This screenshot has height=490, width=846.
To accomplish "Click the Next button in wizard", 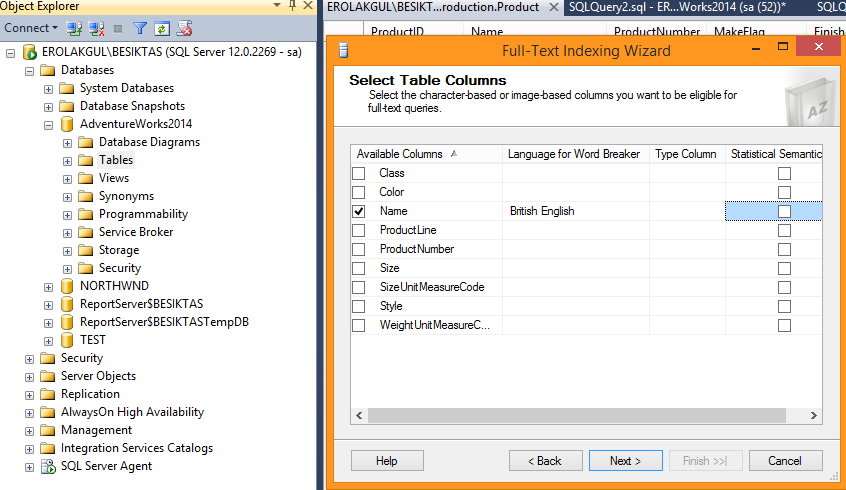I will pyautogui.click(x=625, y=461).
